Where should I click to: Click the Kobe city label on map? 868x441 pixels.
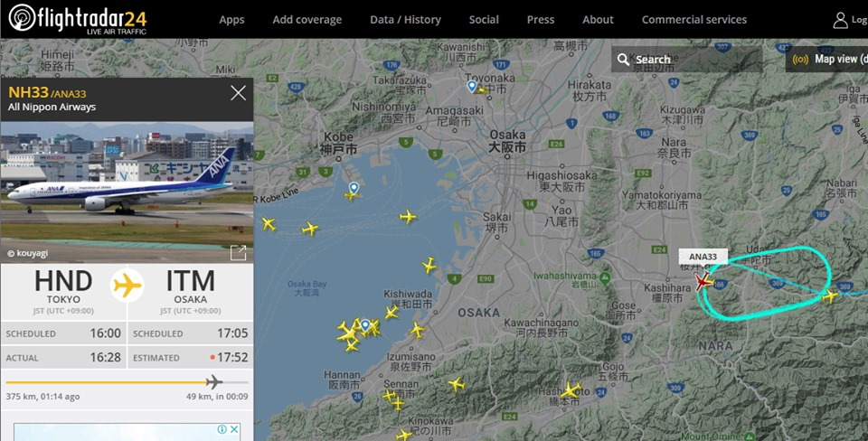tap(338, 143)
